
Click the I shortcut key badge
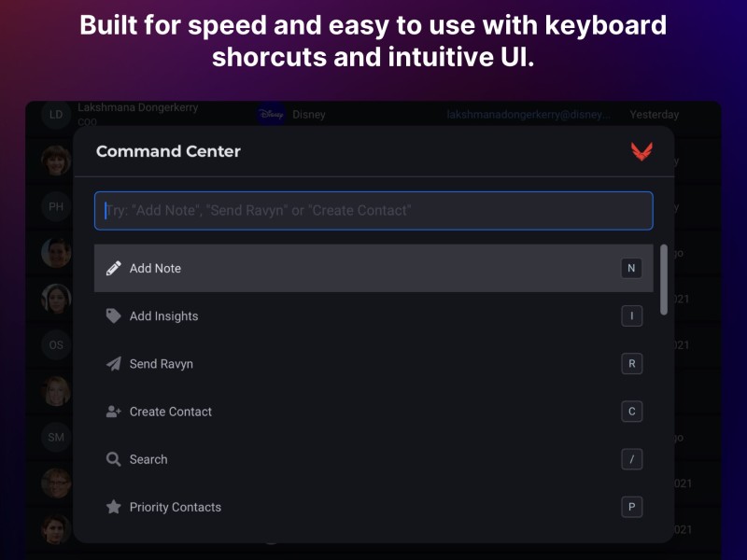tap(632, 315)
